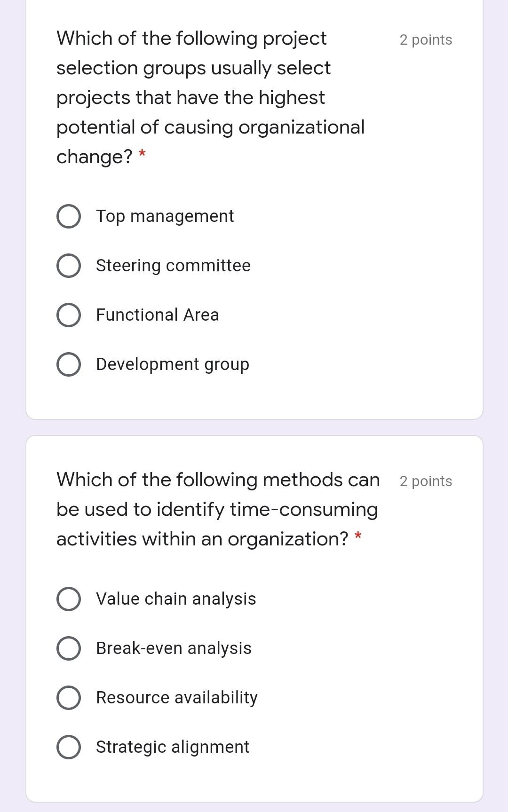Click the Strategic alignment label text
The height and width of the screenshot is (812, 508).
click(172, 747)
